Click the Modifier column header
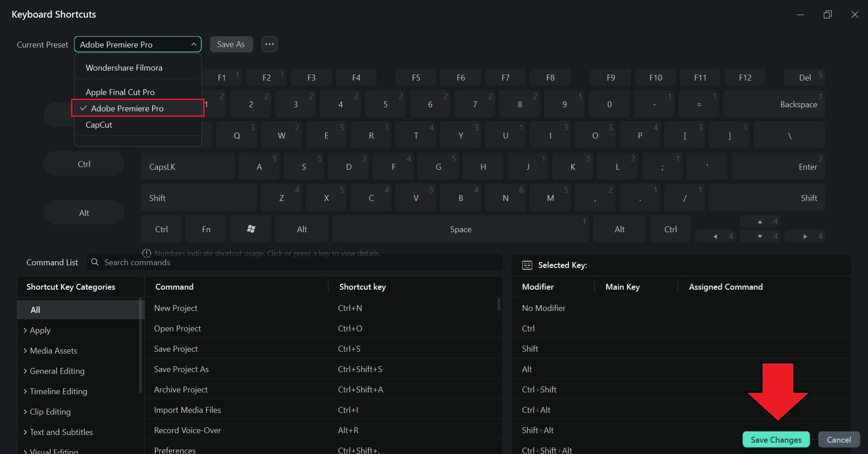Viewport: 868px width, 454px height. click(x=538, y=287)
